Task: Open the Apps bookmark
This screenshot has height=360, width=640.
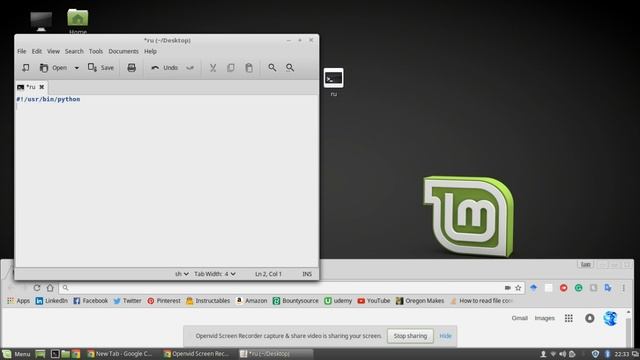Action: pyautogui.click(x=18, y=301)
